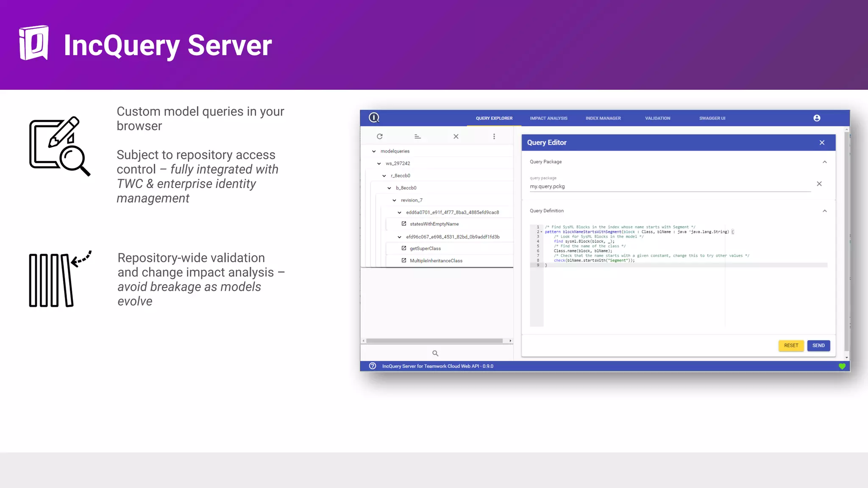Open the Swagger UI tab
Image resolution: width=868 pixels, height=488 pixels.
pos(712,118)
